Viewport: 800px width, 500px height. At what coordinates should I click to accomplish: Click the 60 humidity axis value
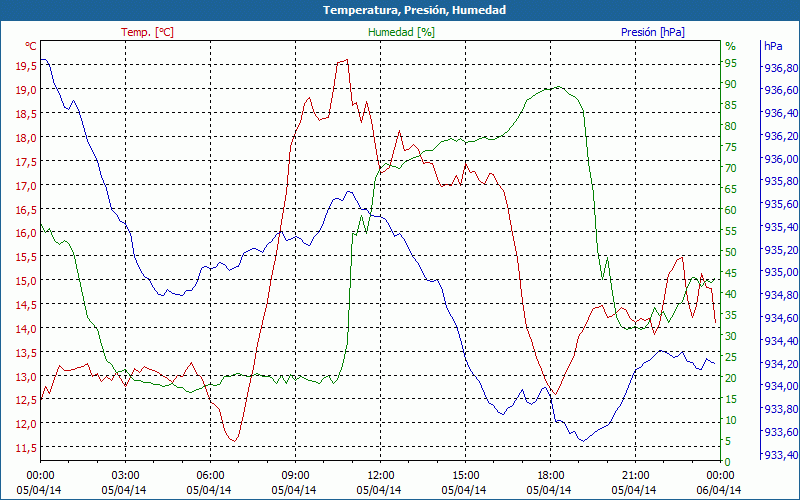pyautogui.click(x=731, y=210)
